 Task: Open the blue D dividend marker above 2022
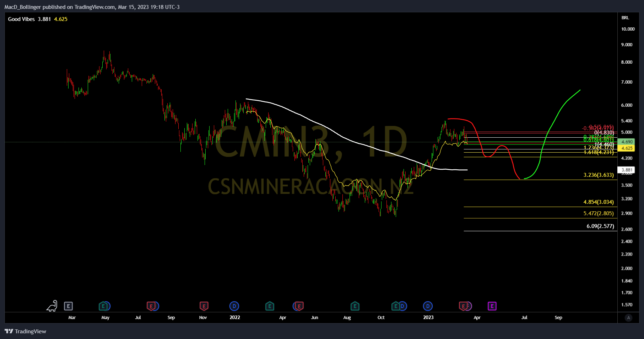point(234,306)
